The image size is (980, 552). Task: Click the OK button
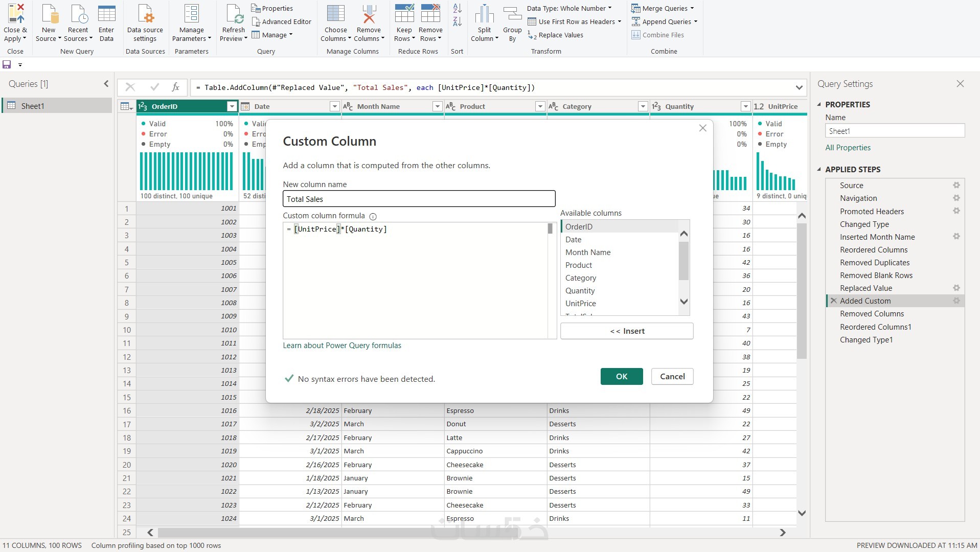(621, 377)
